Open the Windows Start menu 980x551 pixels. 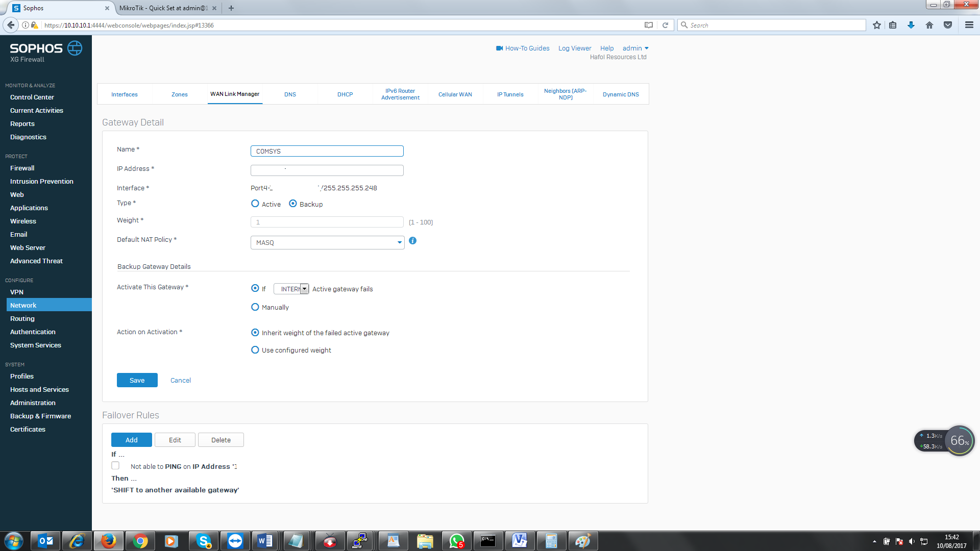[x=14, y=541]
